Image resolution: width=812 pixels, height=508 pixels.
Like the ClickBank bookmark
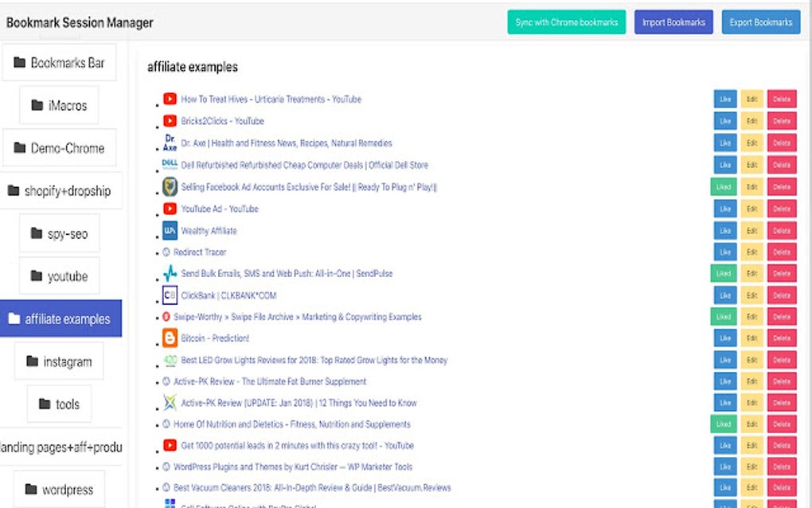725,295
